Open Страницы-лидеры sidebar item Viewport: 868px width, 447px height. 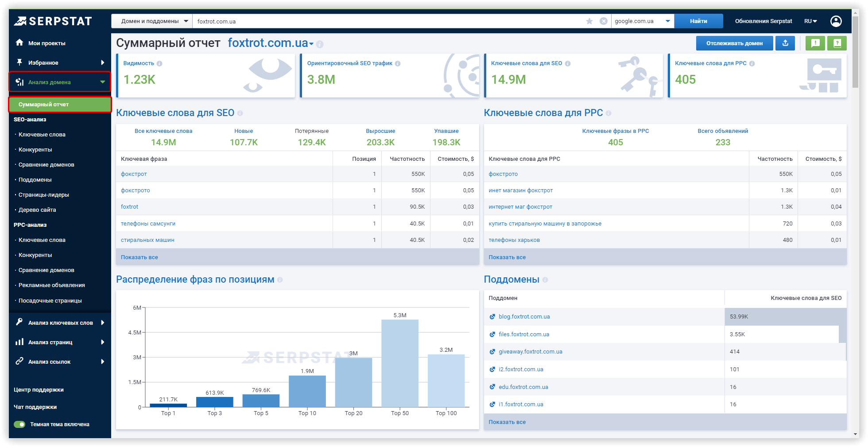tap(43, 194)
